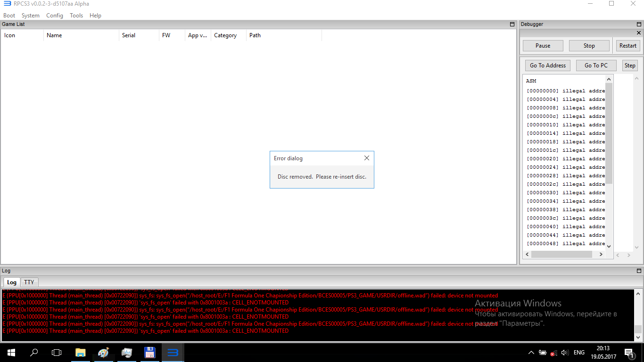Float the Debugger panel
This screenshot has width=644, height=362.
coord(639,24)
